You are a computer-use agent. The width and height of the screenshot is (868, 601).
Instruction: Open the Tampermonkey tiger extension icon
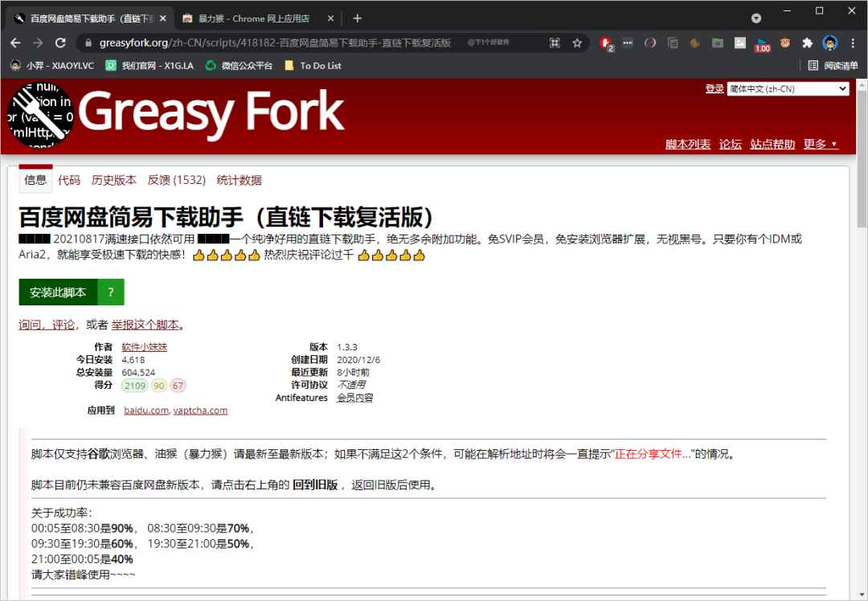(x=784, y=43)
